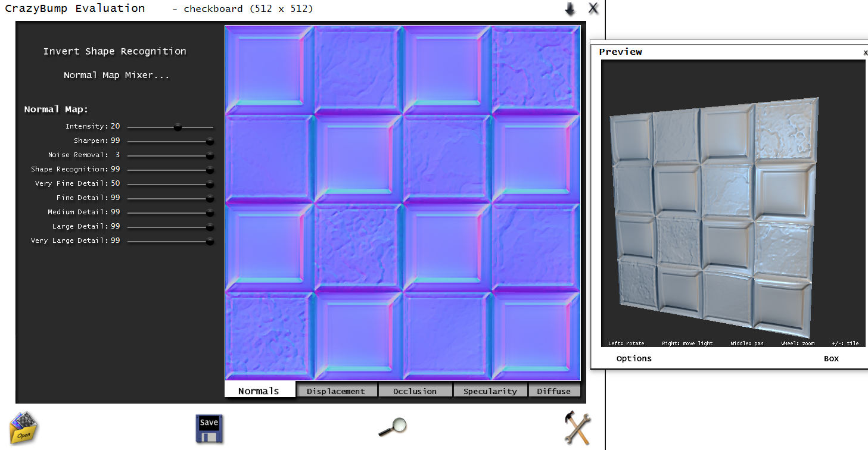Adjust the Large Detail slider

point(170,227)
